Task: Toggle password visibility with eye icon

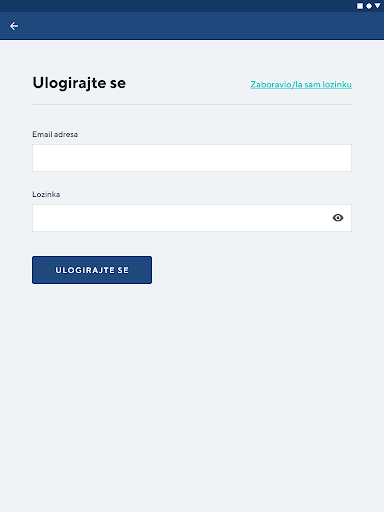Action: coord(338,218)
